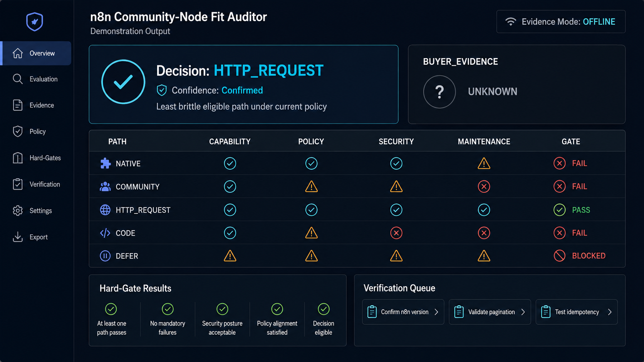The image size is (644, 362).
Task: Click the GATE column header
Action: click(571, 142)
